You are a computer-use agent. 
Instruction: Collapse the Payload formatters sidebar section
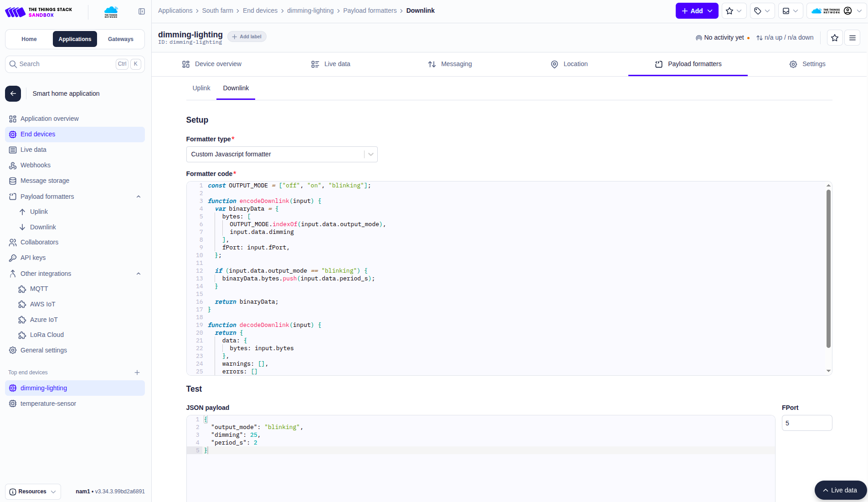(139, 197)
